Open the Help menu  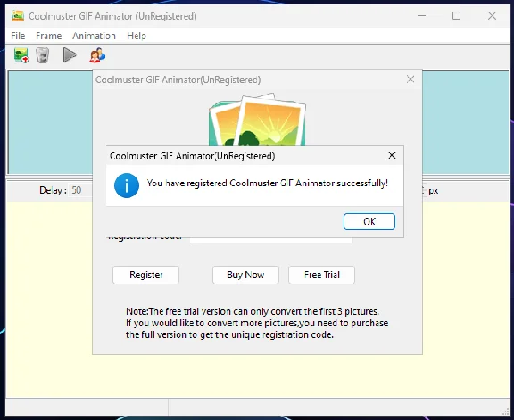coord(137,36)
